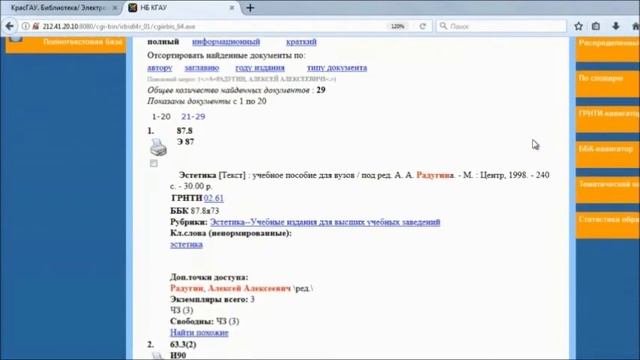Select the НБ КГАУ tab
This screenshot has height=360, width=640.
182,8
